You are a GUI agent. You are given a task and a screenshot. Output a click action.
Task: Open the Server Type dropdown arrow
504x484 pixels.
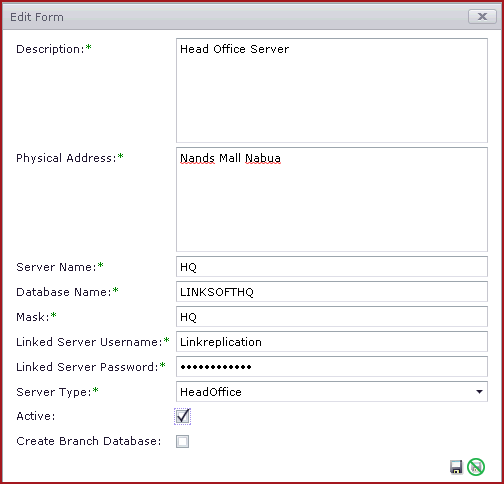[479, 392]
